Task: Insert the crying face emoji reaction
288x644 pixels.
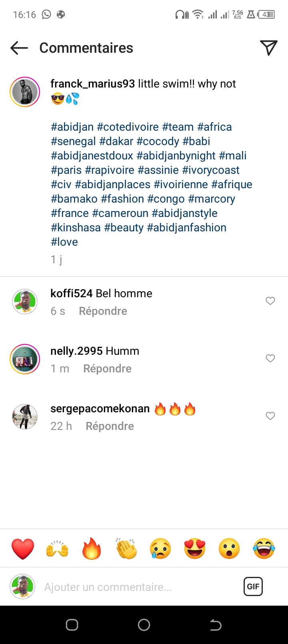Action: click(x=160, y=549)
